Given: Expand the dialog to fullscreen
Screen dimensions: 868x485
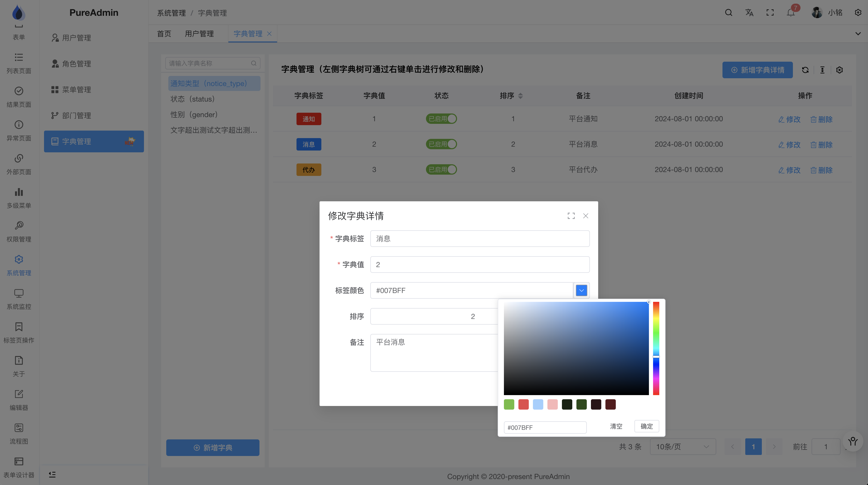Looking at the screenshot, I should [x=571, y=216].
